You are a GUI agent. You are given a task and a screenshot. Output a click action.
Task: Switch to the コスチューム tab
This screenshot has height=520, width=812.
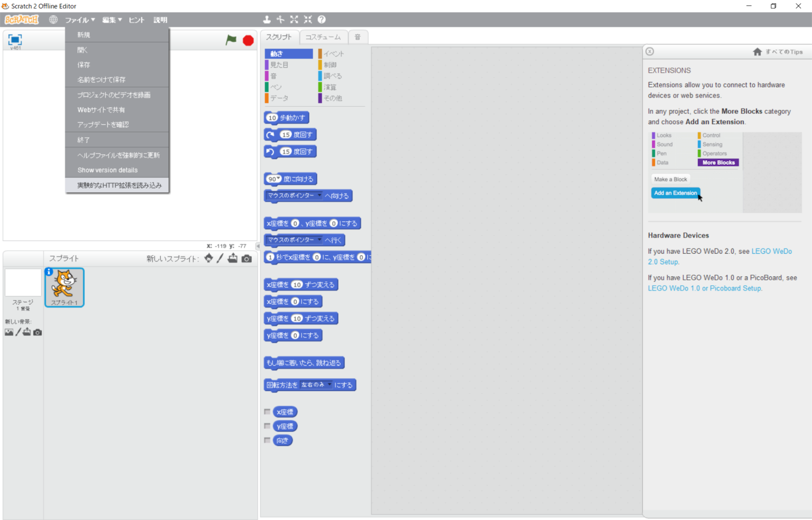pyautogui.click(x=323, y=37)
